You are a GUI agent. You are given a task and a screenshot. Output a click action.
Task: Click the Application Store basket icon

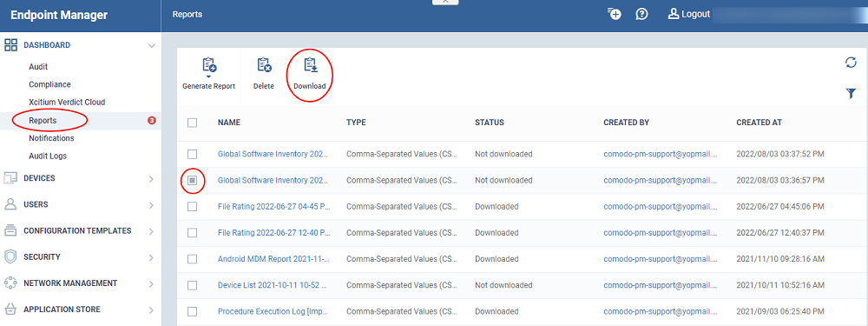11,309
